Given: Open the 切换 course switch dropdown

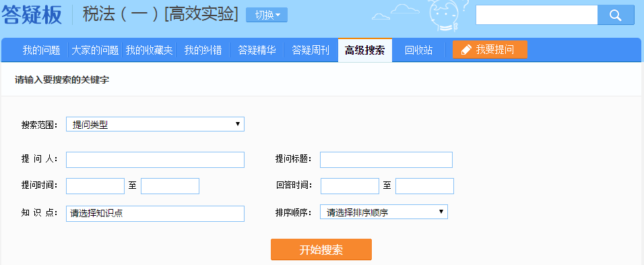Looking at the screenshot, I should [267, 15].
